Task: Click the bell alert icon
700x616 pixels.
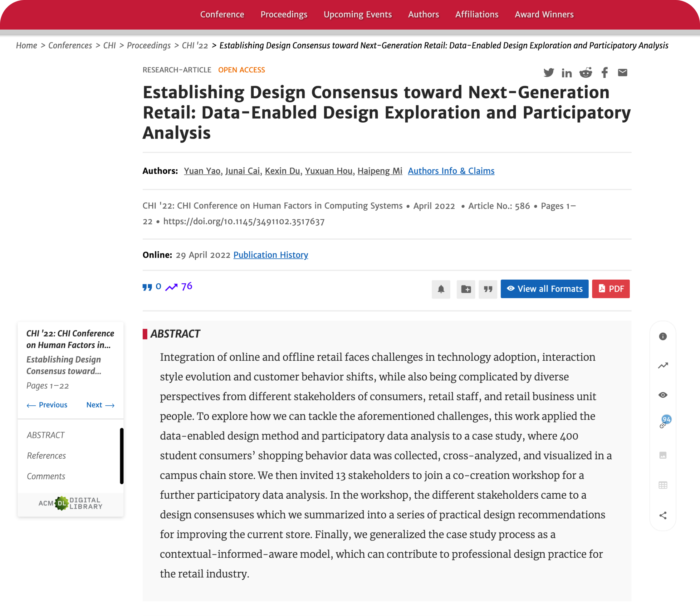Action: [441, 289]
